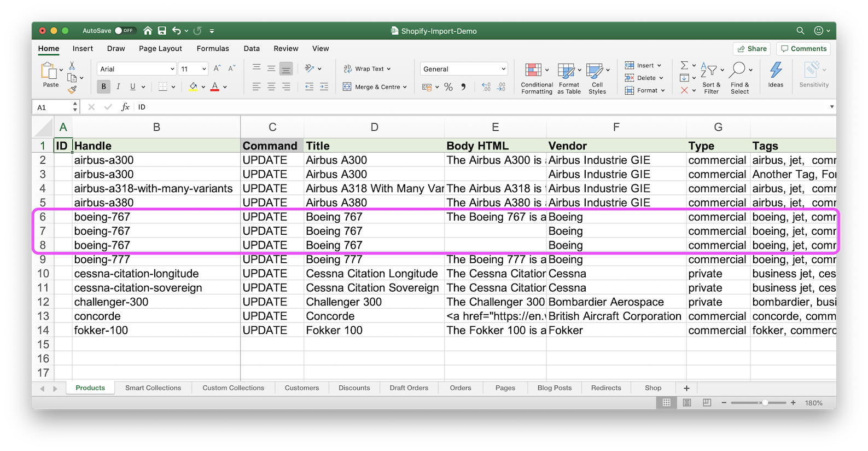
Task: Click the Ideas lightning bolt icon
Action: pyautogui.click(x=775, y=74)
